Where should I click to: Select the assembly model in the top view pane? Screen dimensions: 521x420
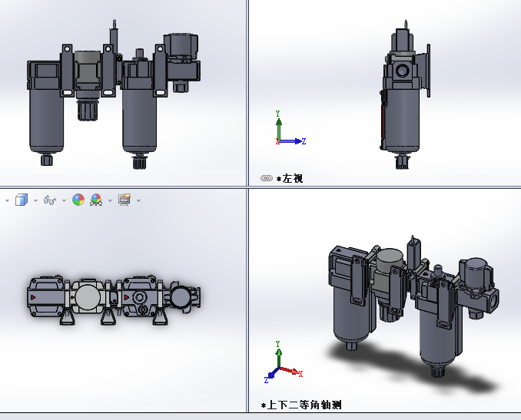(114, 299)
